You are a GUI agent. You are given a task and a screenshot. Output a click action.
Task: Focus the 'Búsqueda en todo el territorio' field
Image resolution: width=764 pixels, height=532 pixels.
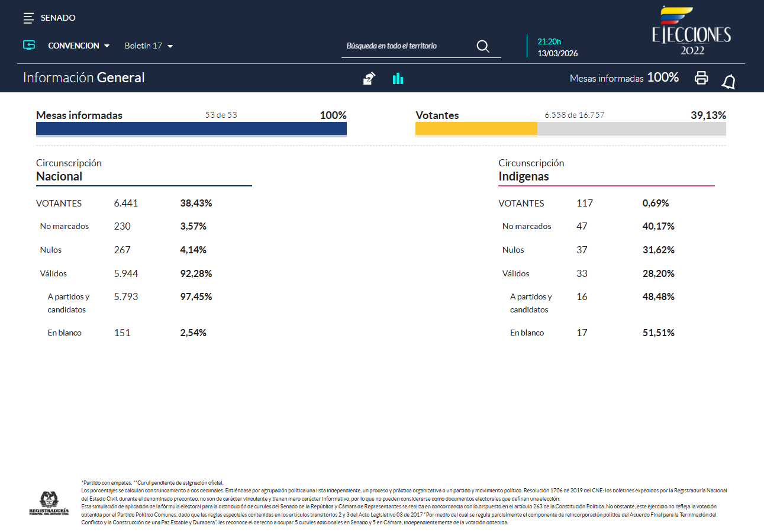[x=408, y=46]
